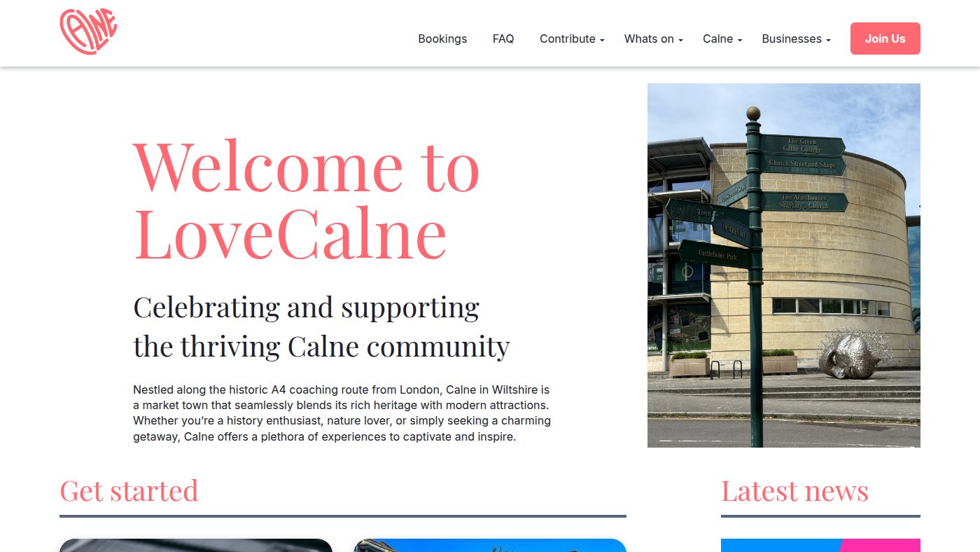
Task: Go to the FAQ page
Action: [x=503, y=39]
